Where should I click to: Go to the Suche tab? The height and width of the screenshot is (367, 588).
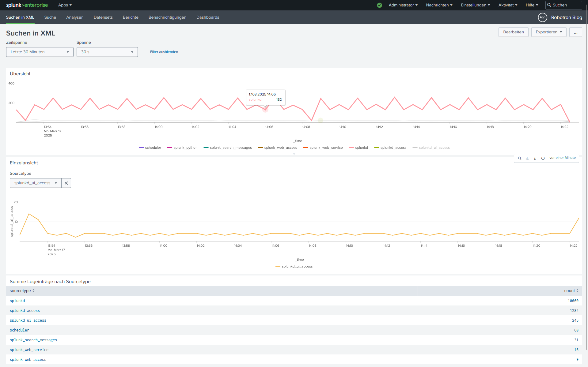click(x=50, y=17)
